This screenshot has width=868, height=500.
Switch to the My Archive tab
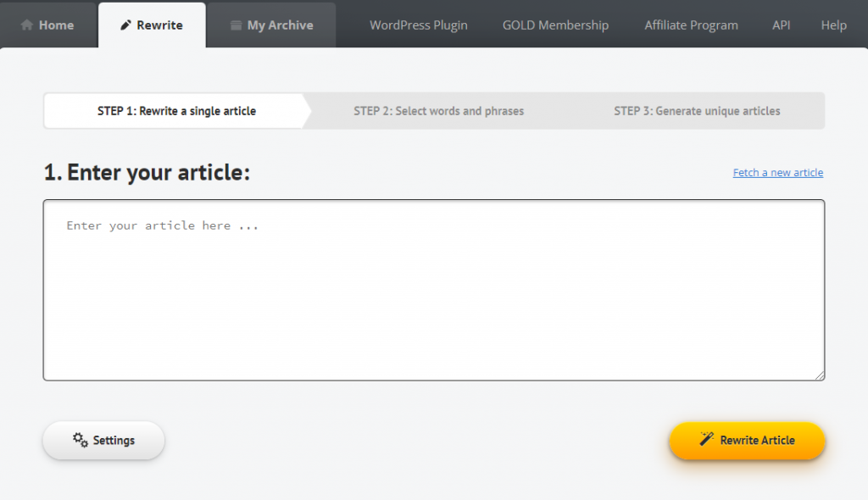(280, 25)
